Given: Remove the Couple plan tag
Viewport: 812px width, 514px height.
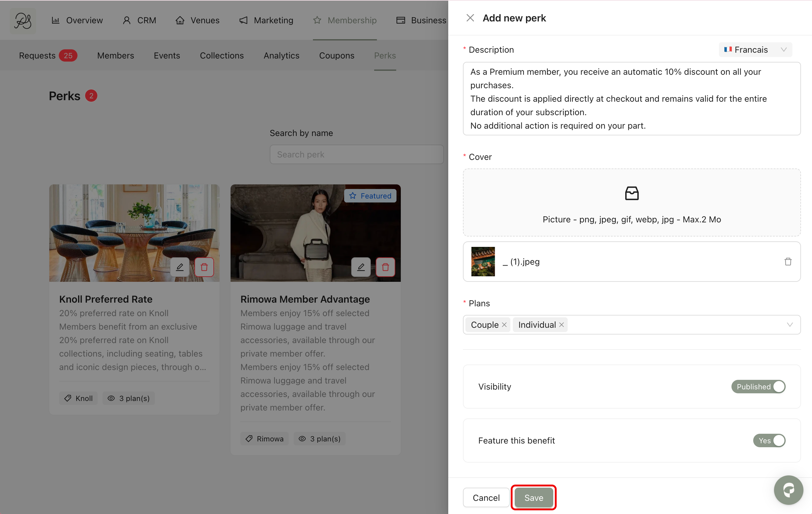Looking at the screenshot, I should click(x=504, y=325).
